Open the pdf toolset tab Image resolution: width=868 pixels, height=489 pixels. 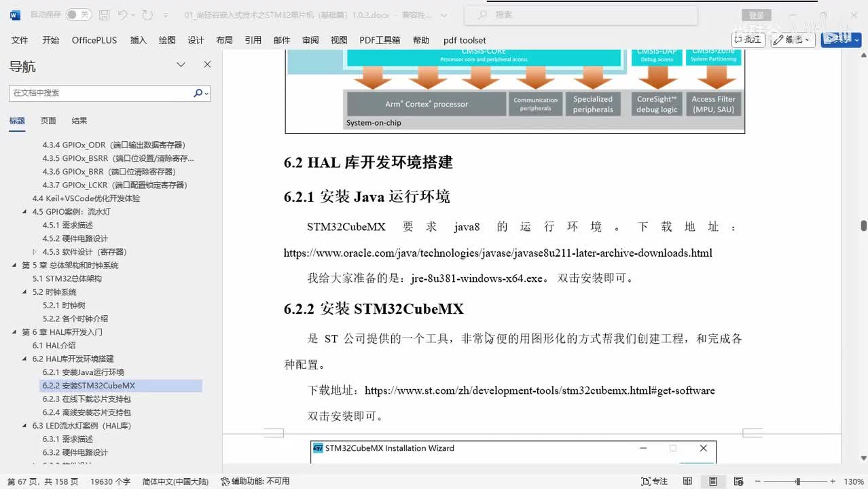[x=465, y=40]
